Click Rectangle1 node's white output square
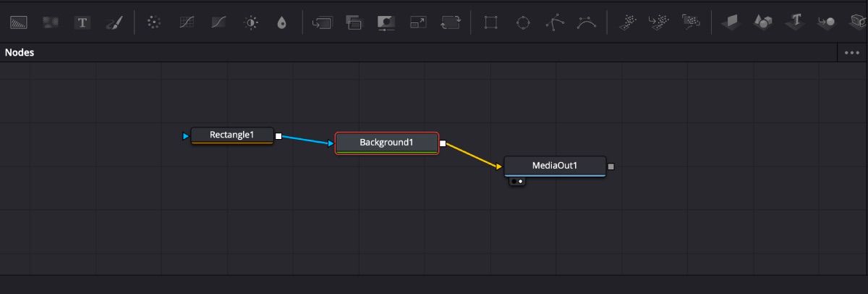 [278, 135]
